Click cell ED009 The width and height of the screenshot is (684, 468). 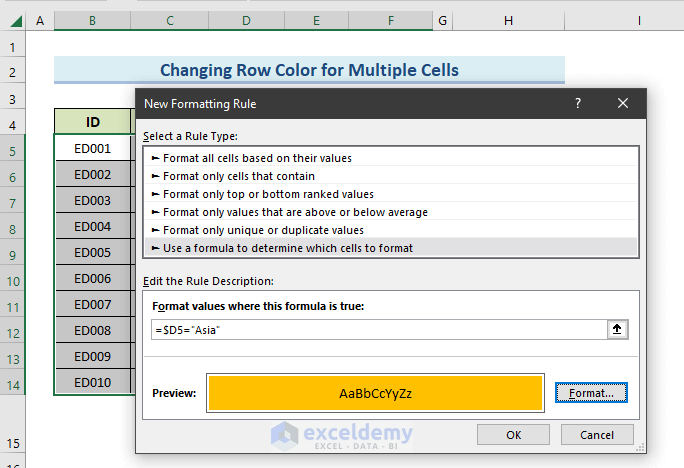pos(92,356)
